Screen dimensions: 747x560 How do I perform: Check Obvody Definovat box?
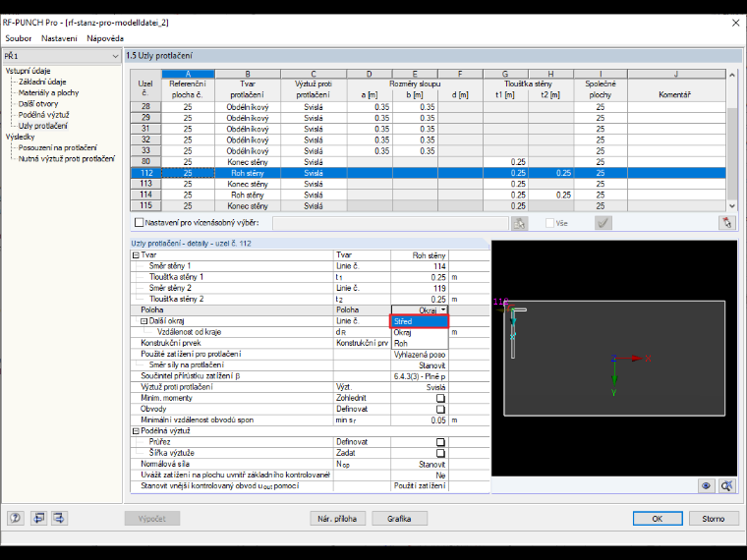click(440, 409)
